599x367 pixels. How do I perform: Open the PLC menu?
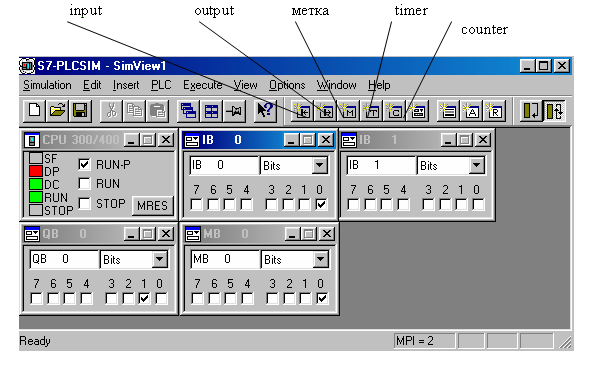click(161, 85)
